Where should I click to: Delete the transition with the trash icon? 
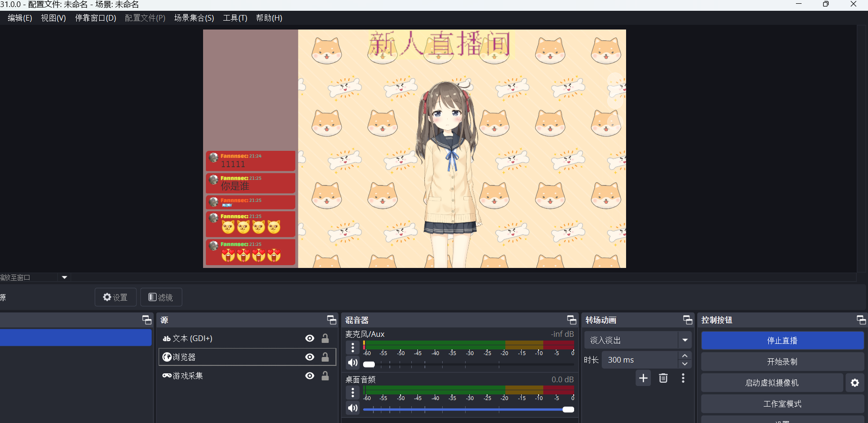click(663, 378)
